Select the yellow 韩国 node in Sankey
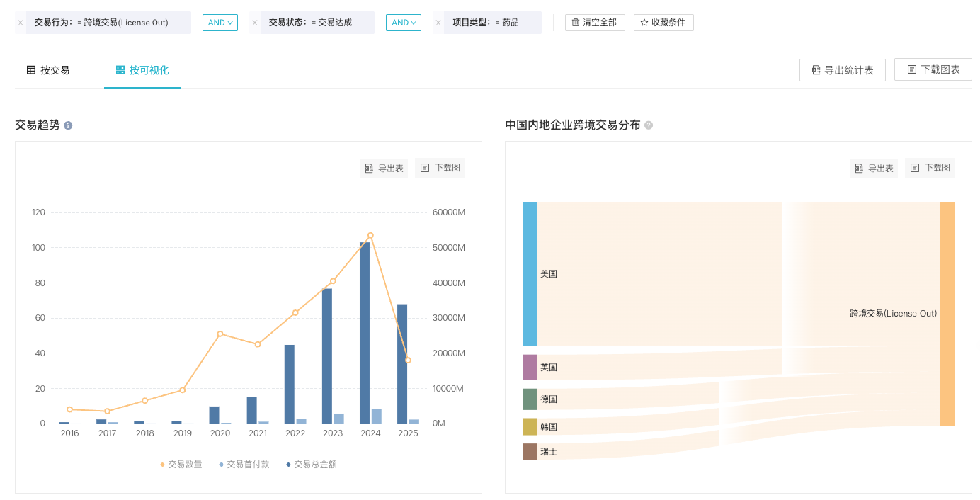 pyautogui.click(x=530, y=426)
